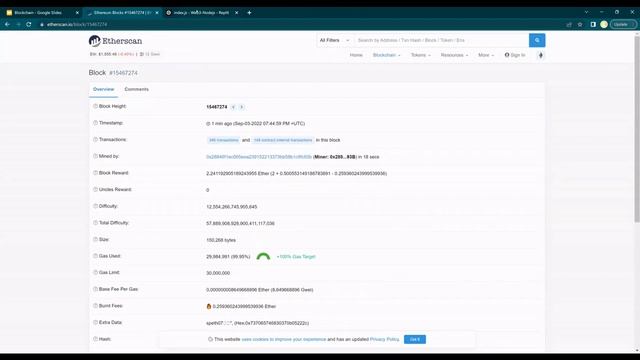Go to the previous block arrow
This screenshot has height=360, width=640.
233,107
